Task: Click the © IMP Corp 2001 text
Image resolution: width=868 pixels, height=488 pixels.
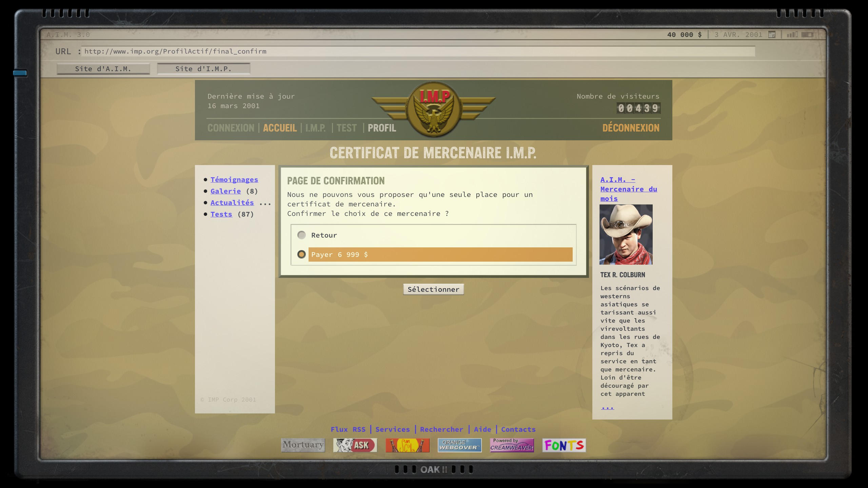Action: (x=228, y=400)
